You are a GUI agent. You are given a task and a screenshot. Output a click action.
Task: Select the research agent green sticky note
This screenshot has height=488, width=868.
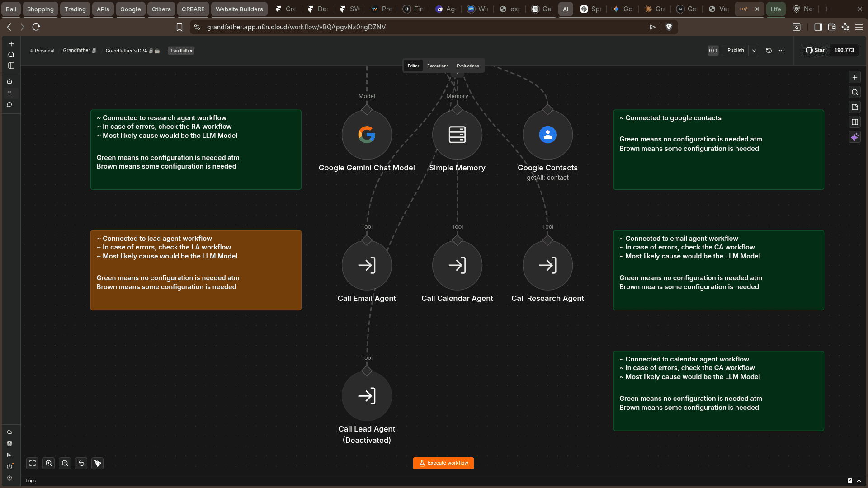pos(196,150)
